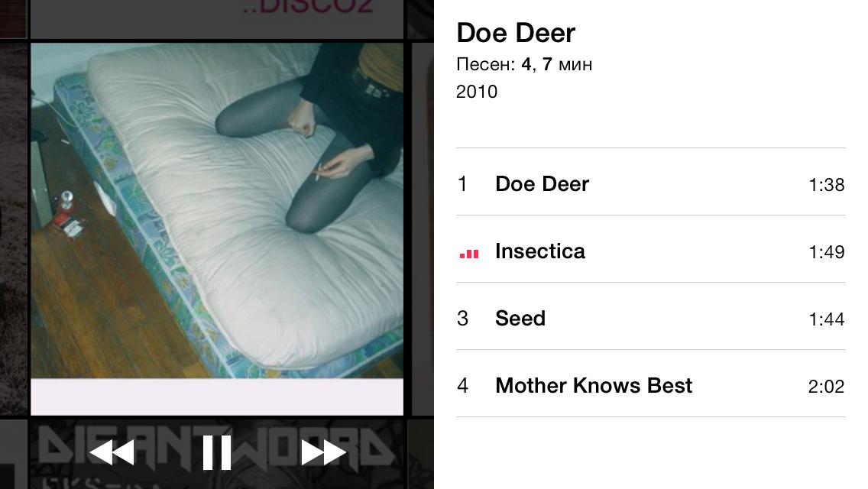Screen dimensions: 868x489
Task: Tap the 2:02 duration label
Action: tap(826, 386)
